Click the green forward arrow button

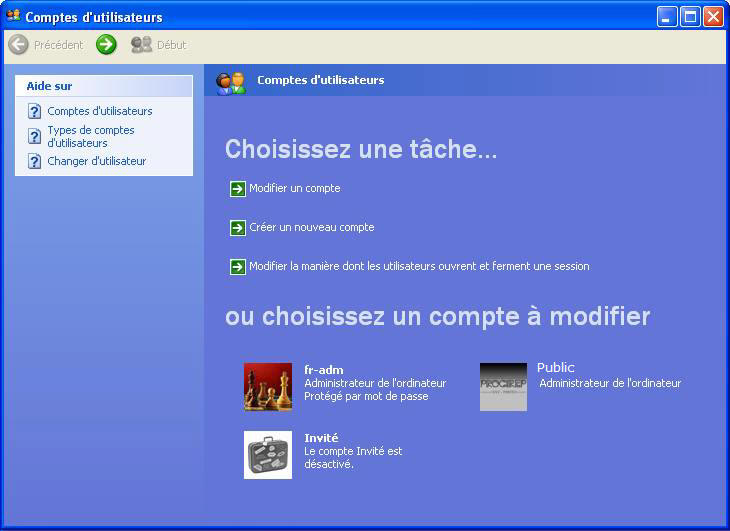(106, 45)
